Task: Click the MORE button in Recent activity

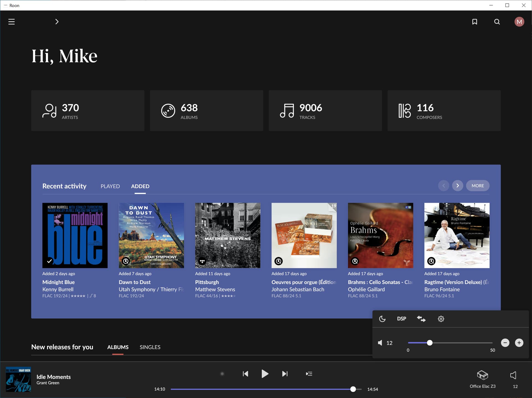Action: click(x=478, y=186)
